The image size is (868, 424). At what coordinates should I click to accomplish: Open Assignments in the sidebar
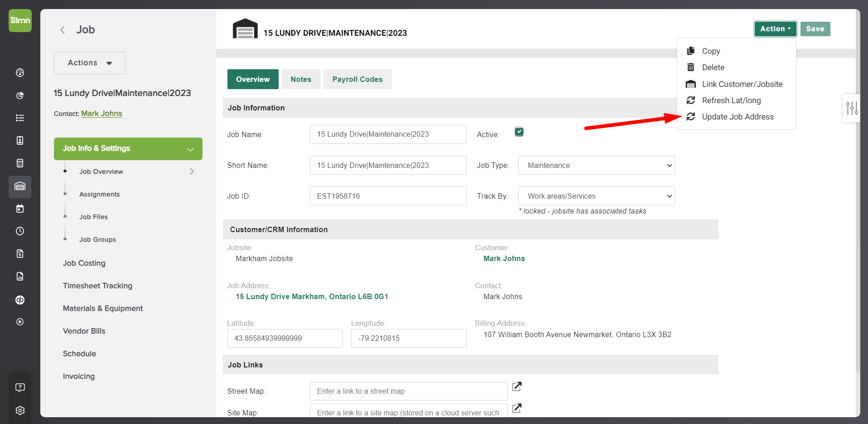pyautogui.click(x=100, y=194)
